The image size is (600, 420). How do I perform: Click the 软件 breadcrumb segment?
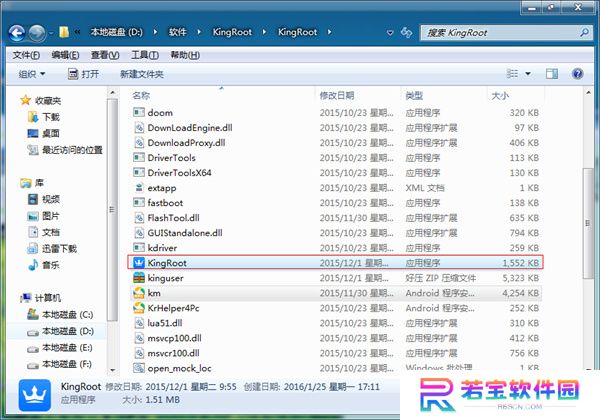click(x=178, y=32)
